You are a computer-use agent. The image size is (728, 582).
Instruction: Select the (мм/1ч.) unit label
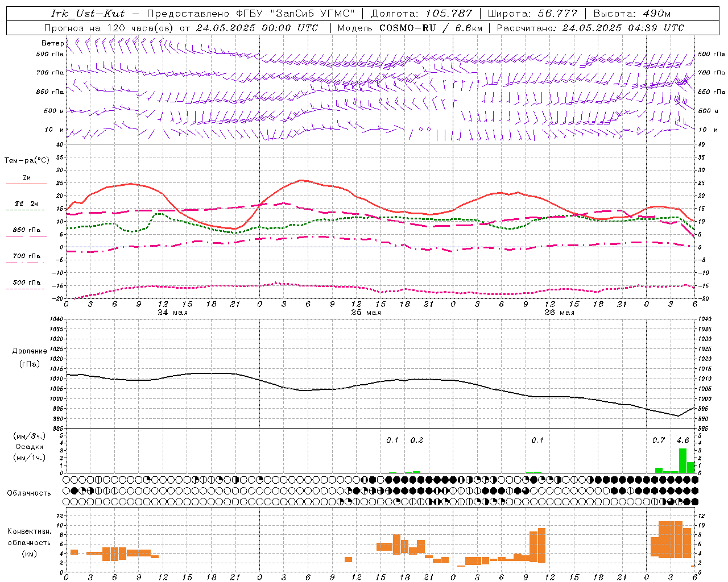point(30,458)
